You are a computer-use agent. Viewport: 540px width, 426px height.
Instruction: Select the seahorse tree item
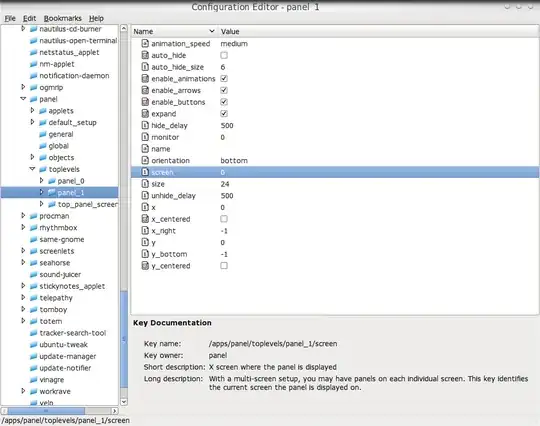point(54,263)
